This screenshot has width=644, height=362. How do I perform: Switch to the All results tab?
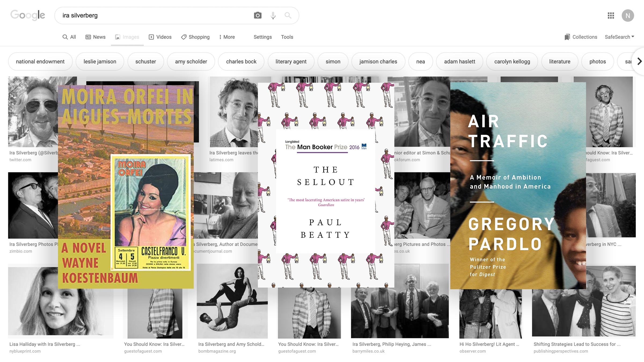point(69,37)
